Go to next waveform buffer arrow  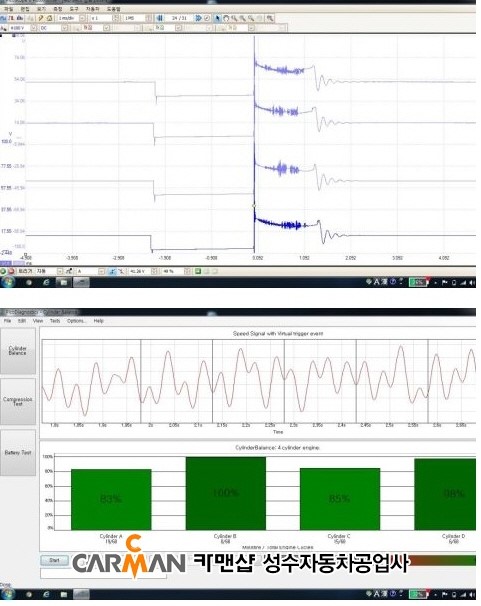198,18
